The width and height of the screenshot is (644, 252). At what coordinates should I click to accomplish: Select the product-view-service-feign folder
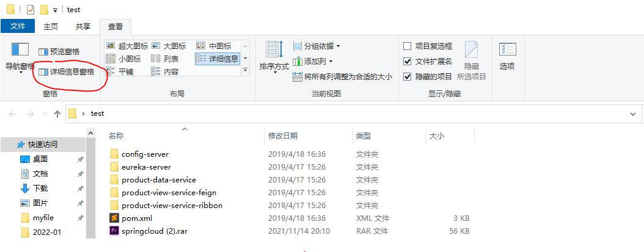(169, 192)
